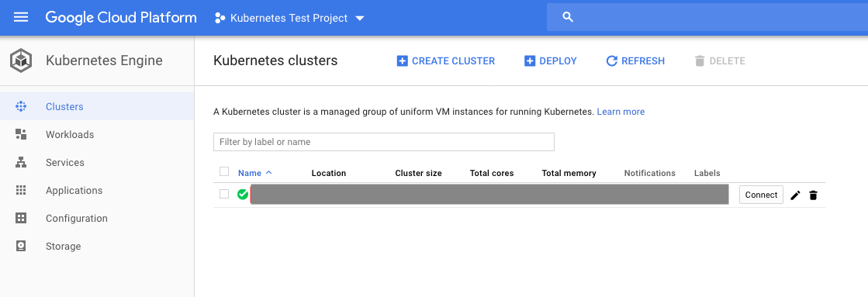This screenshot has width=868, height=297.
Task: Tick the select-all header checkbox
Action: point(224,172)
